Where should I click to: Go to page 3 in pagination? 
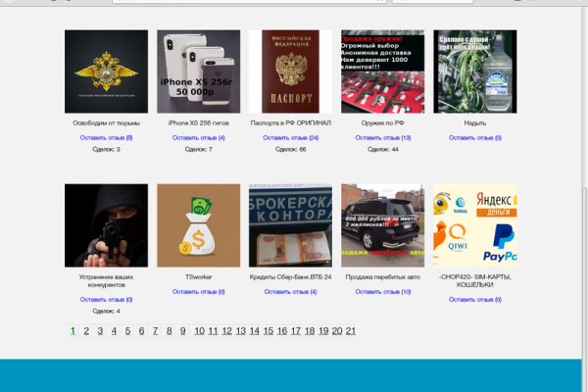(x=100, y=331)
